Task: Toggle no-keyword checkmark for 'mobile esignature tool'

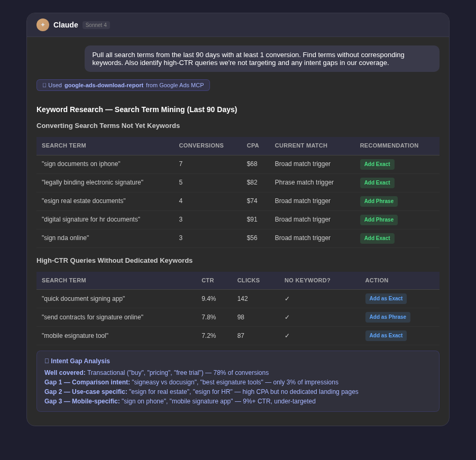Action: tap(287, 336)
